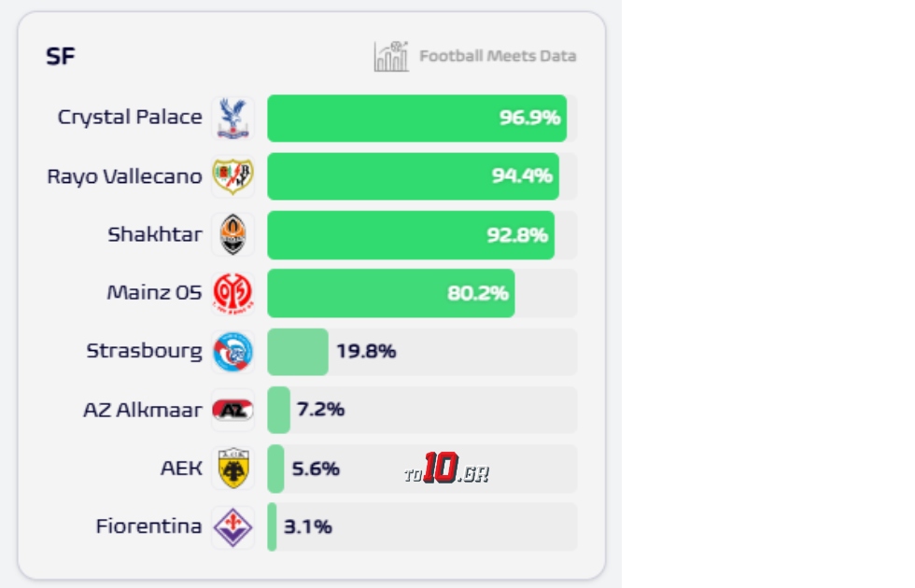Click the Crystal Palace 96.9% bar
This screenshot has width=915, height=588.
tap(416, 118)
